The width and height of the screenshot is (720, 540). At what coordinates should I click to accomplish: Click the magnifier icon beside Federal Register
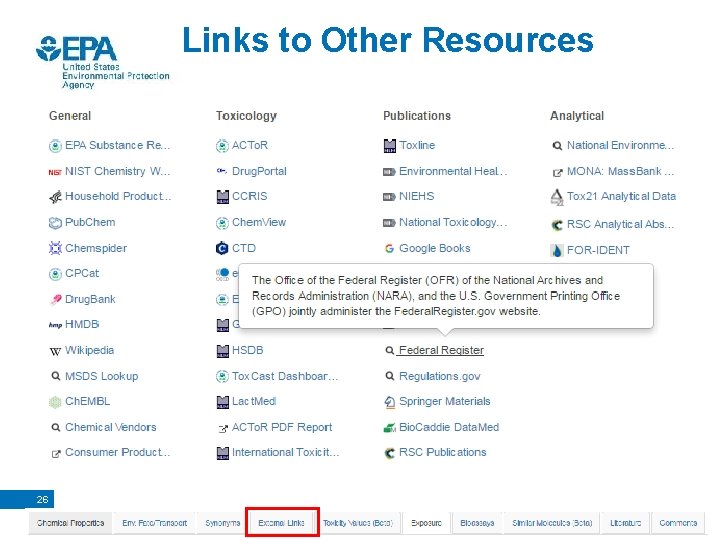(x=389, y=351)
